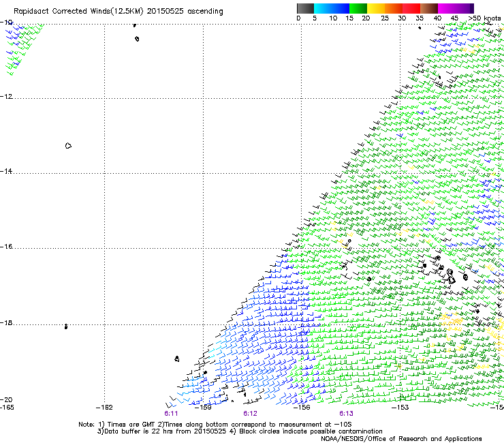Click the -18 latitude axis label
Viewport: 504px width, 443px height.
[x=6, y=322]
